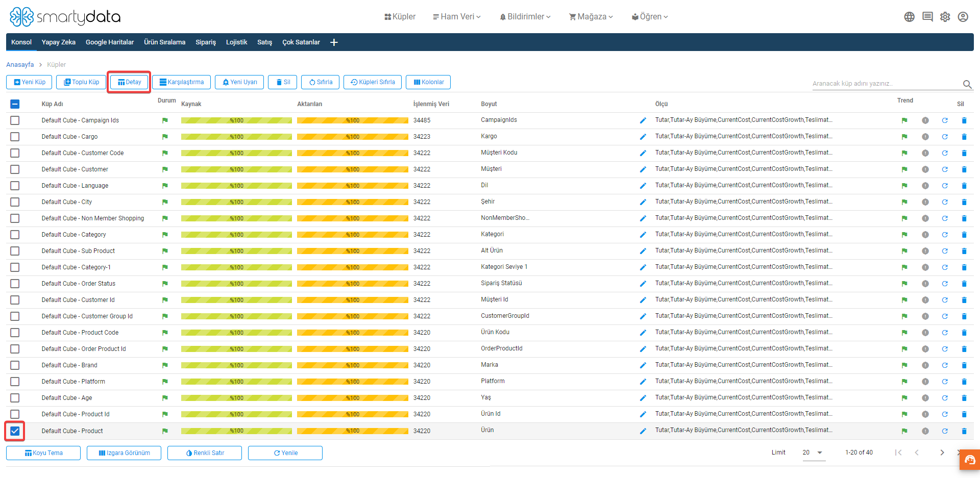Expand the Mağaza dropdown menu
Screen dimensions: 980x478
pyautogui.click(x=591, y=17)
